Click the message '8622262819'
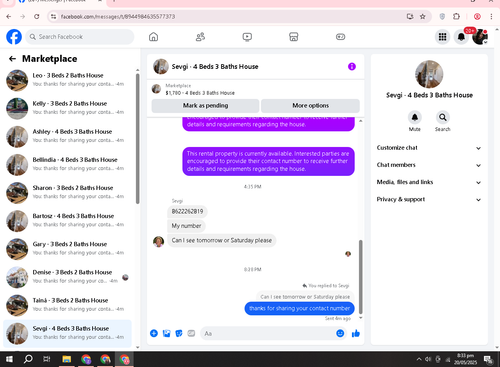 coord(187,211)
